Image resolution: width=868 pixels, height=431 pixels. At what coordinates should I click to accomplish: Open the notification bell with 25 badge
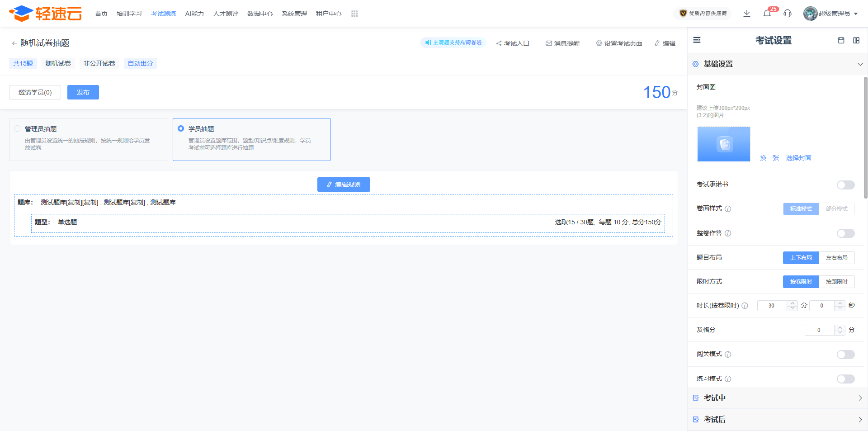[x=767, y=14]
